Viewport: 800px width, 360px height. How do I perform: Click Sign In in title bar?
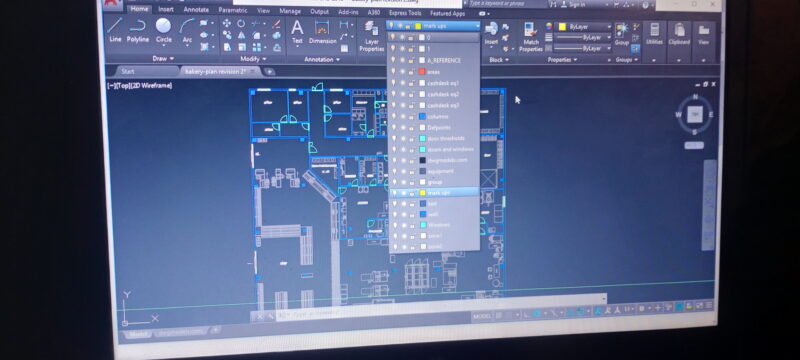coord(572,4)
